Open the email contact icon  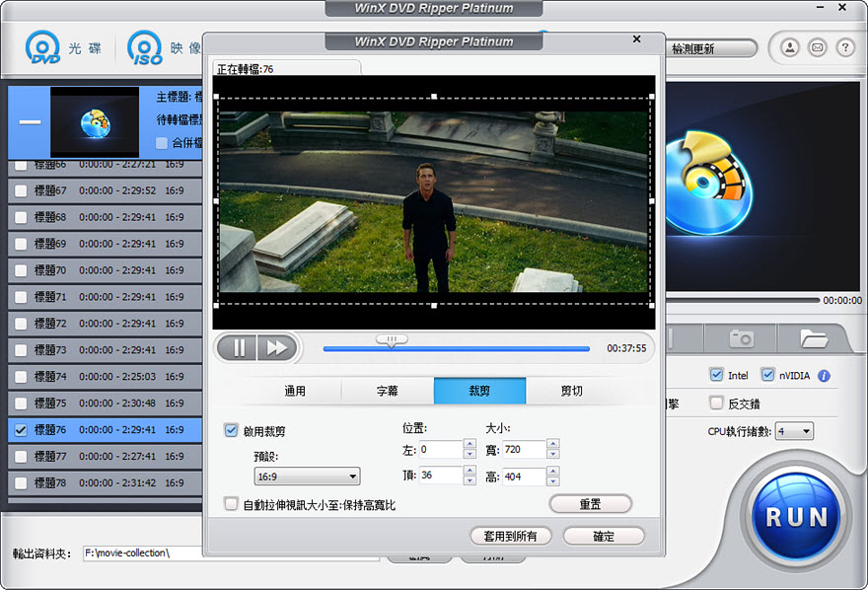pyautogui.click(x=817, y=47)
